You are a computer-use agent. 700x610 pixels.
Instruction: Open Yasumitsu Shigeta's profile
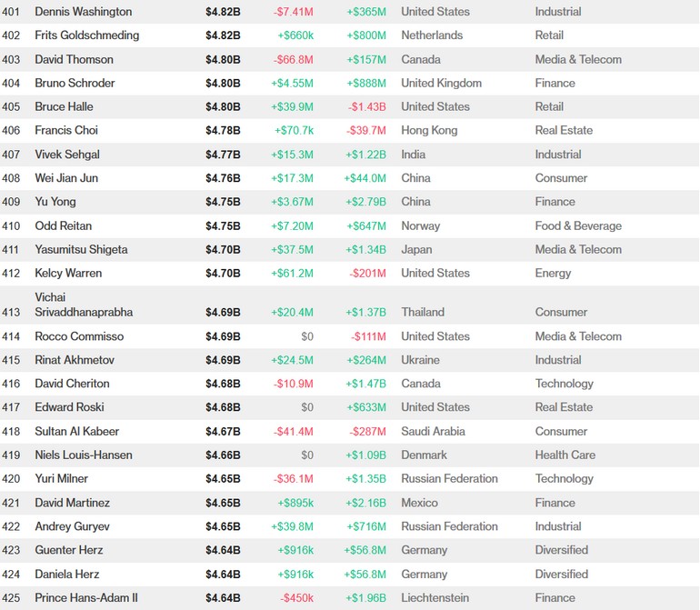[x=81, y=249]
